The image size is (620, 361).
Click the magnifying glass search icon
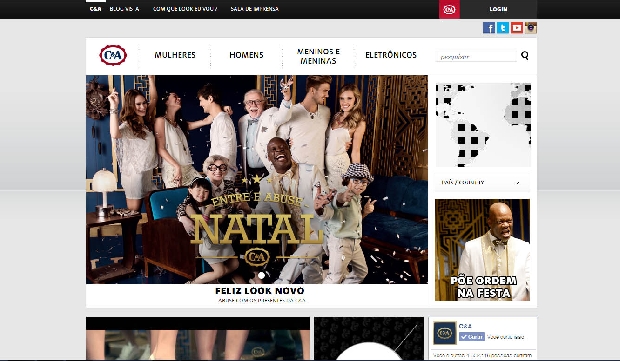[525, 55]
